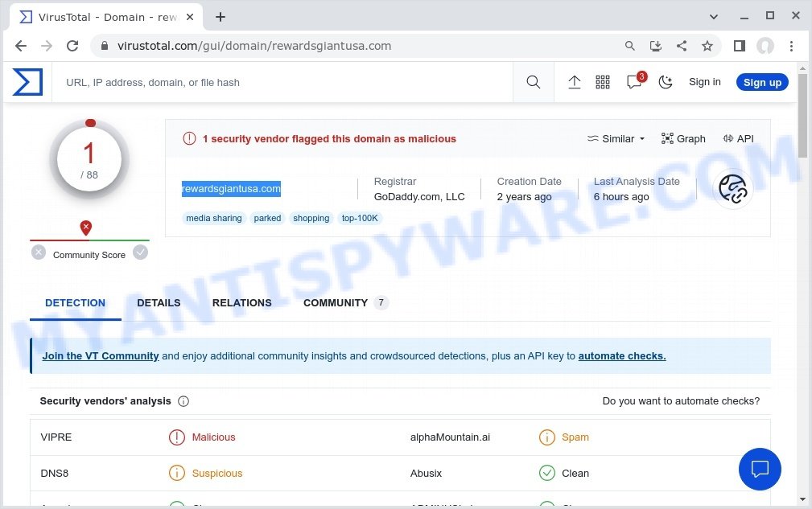Click the VirusTotal logo icon
This screenshot has width=812, height=509.
[27, 82]
